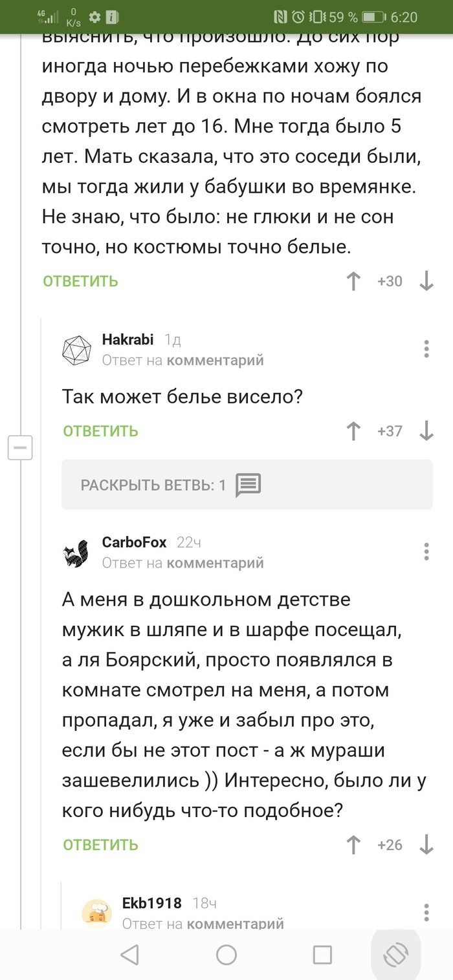Open the CarboFox username profile
Screen dimensions: 453x980
click(x=134, y=542)
